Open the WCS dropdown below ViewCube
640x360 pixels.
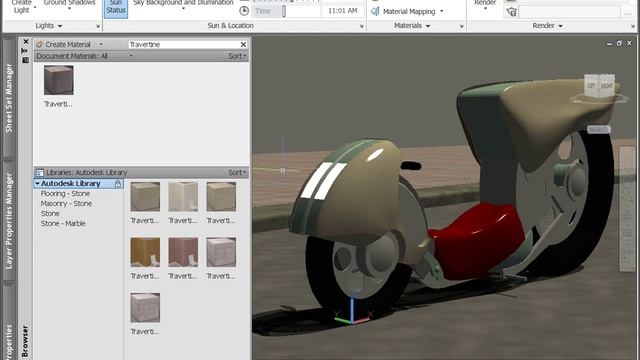tap(599, 129)
